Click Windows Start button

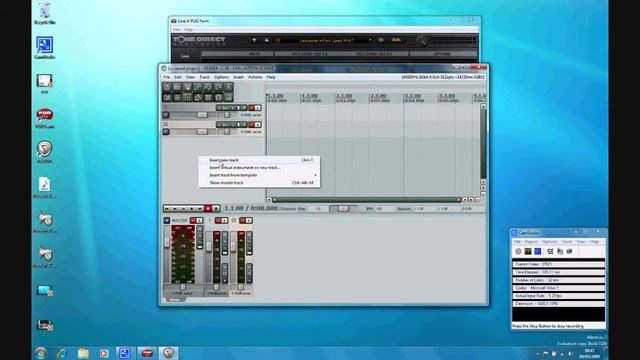click(41, 353)
